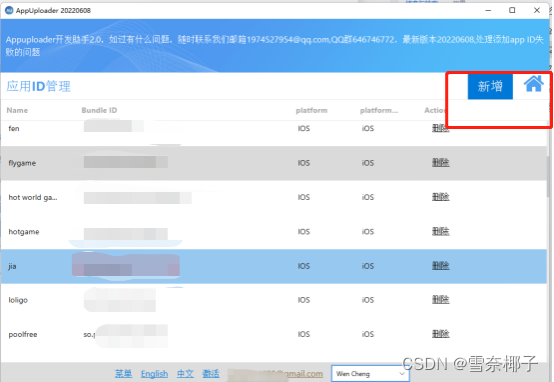Image resolution: width=554 pixels, height=382 pixels.
Task: Select the flygame row name
Action: pyautogui.click(x=22, y=163)
